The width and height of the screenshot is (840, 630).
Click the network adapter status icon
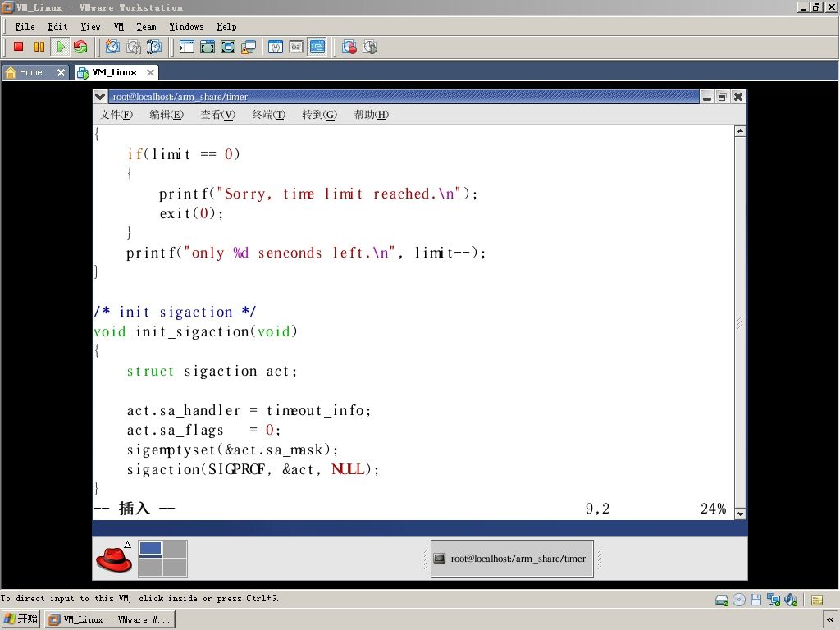click(773, 600)
